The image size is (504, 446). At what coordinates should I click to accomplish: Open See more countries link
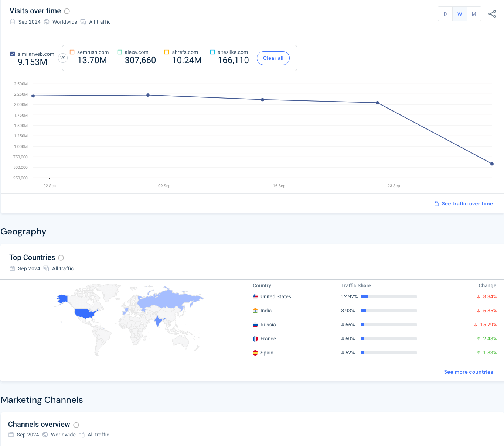click(x=469, y=372)
